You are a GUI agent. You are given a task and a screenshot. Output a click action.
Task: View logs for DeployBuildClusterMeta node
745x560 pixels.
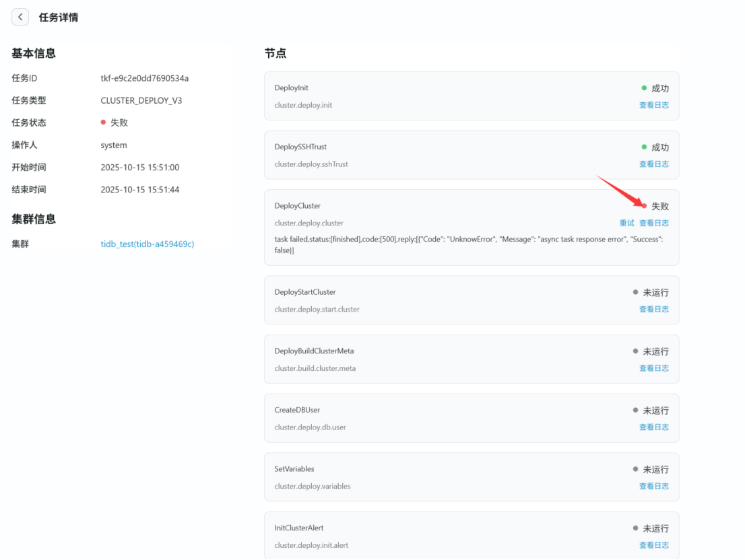pyautogui.click(x=653, y=368)
